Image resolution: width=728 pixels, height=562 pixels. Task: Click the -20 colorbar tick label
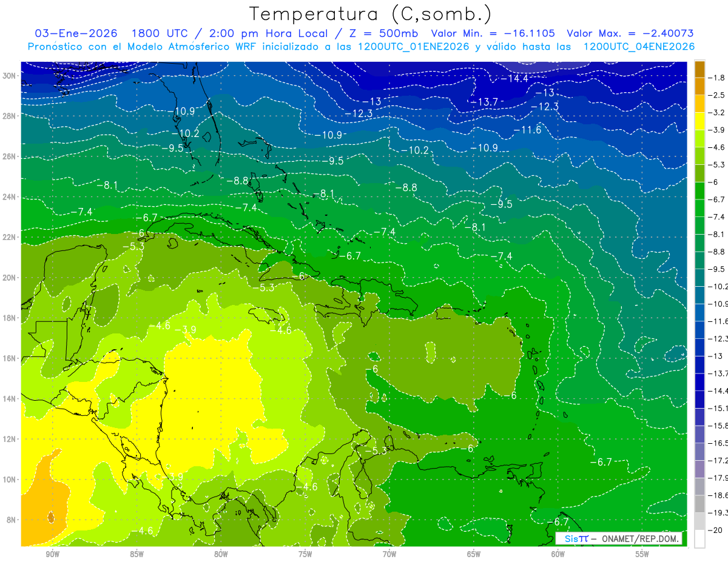pos(716,530)
